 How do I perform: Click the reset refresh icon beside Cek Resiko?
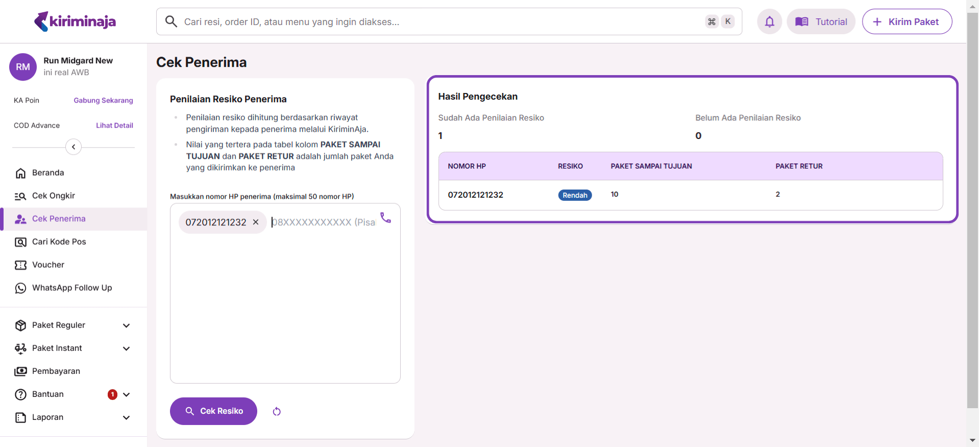[277, 411]
